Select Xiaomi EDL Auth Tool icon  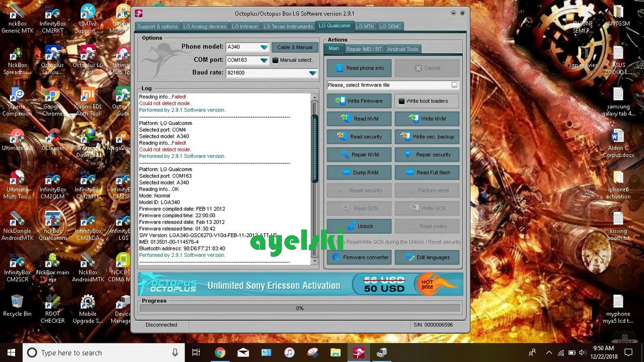coord(88,102)
